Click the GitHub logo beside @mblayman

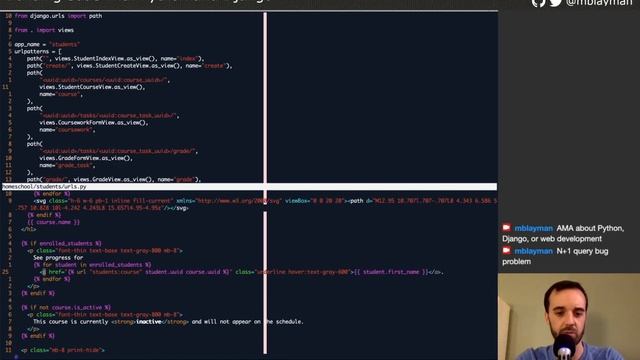click(x=538, y=3)
